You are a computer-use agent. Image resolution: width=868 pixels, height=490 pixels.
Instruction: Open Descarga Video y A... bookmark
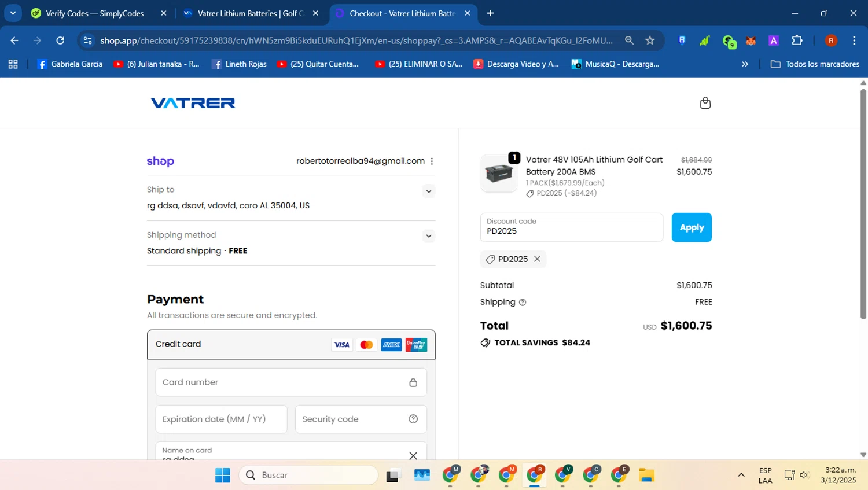click(x=516, y=64)
